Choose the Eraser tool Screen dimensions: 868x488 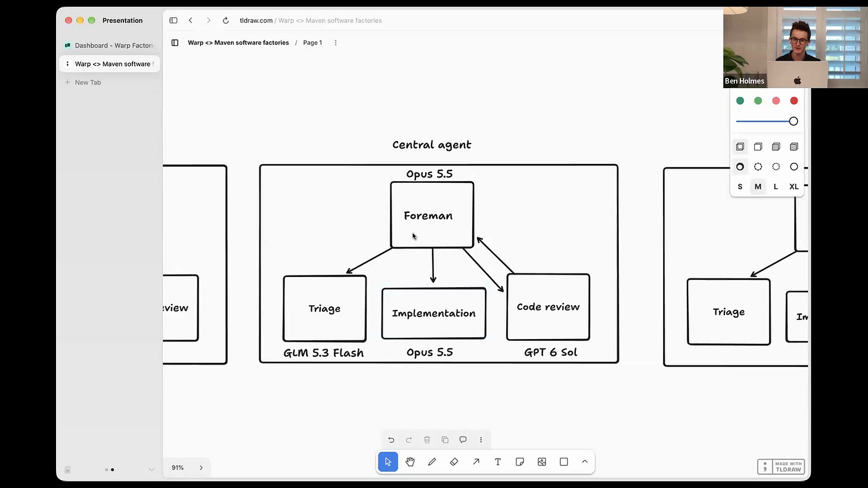[x=454, y=462]
